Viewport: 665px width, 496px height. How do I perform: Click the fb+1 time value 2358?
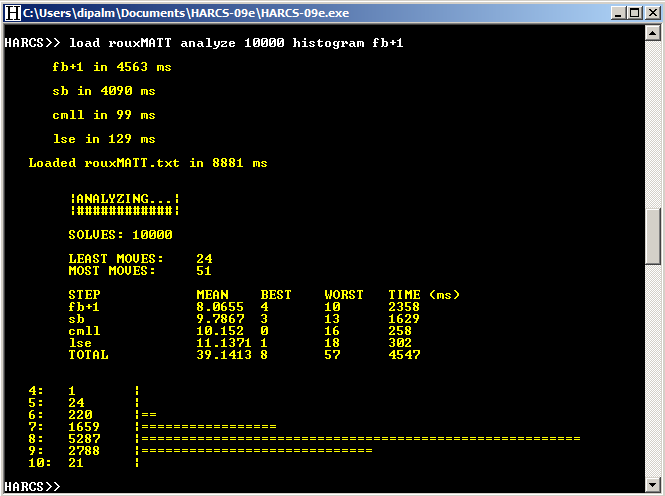[x=404, y=307]
